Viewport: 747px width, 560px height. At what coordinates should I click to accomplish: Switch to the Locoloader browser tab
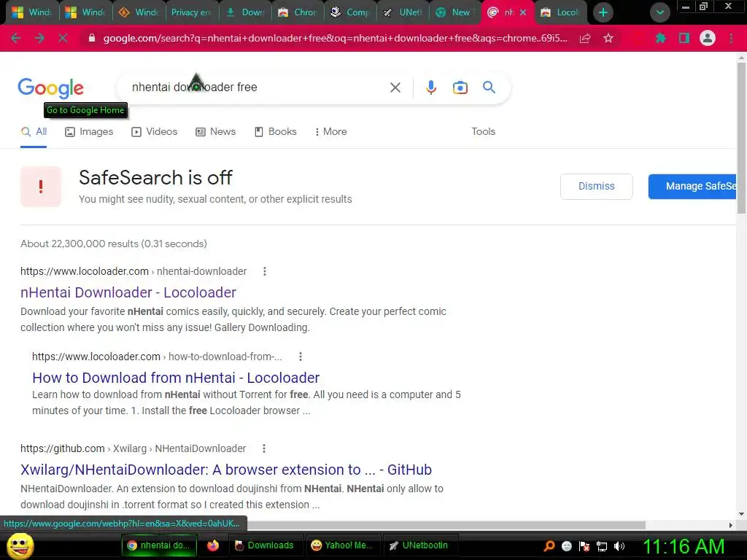pos(561,12)
